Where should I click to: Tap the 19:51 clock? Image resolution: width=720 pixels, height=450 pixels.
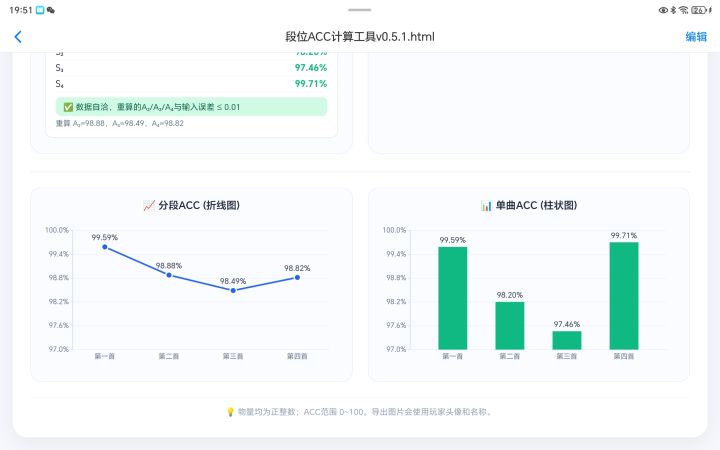point(21,10)
